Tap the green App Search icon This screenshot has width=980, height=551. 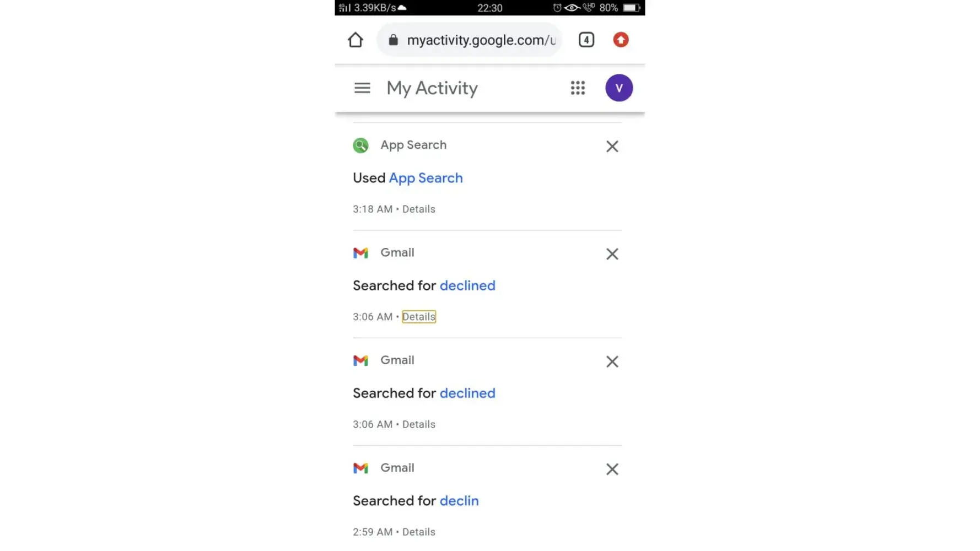pyautogui.click(x=360, y=145)
